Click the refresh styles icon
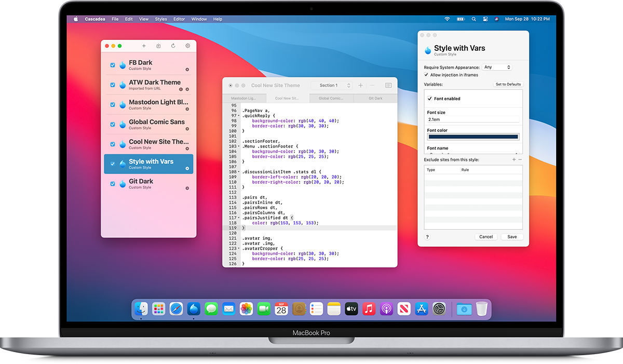The height and width of the screenshot is (364, 623). tap(173, 46)
